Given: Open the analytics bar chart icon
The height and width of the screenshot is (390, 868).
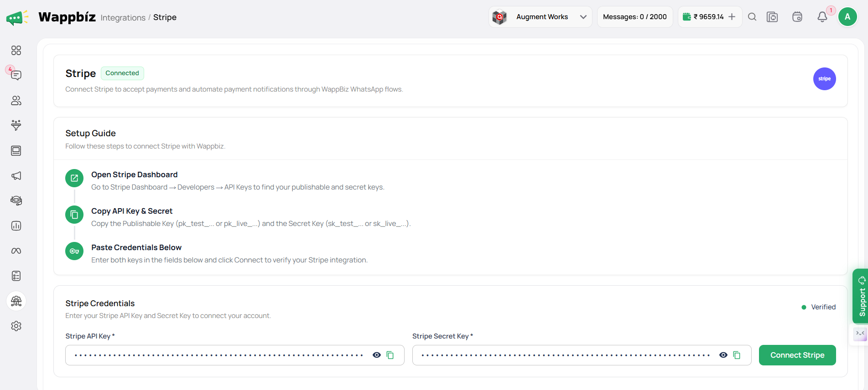Looking at the screenshot, I should tap(16, 226).
